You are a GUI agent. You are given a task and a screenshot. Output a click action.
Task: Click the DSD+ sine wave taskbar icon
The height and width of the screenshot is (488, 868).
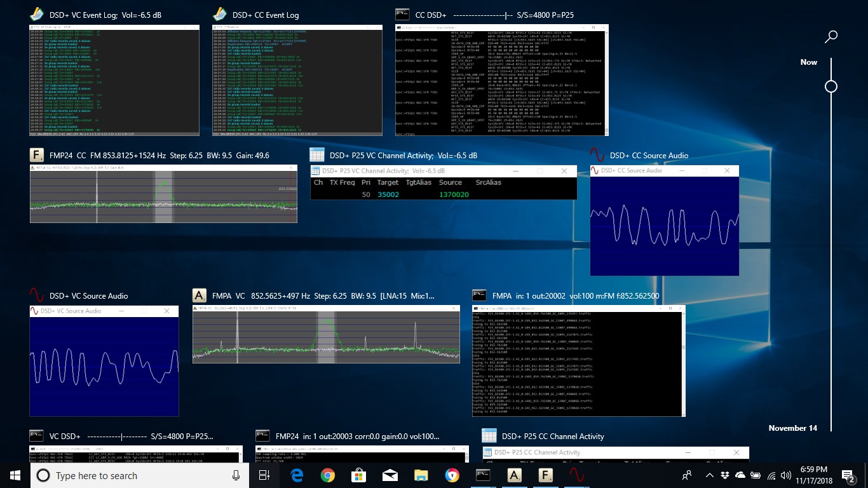tap(576, 475)
